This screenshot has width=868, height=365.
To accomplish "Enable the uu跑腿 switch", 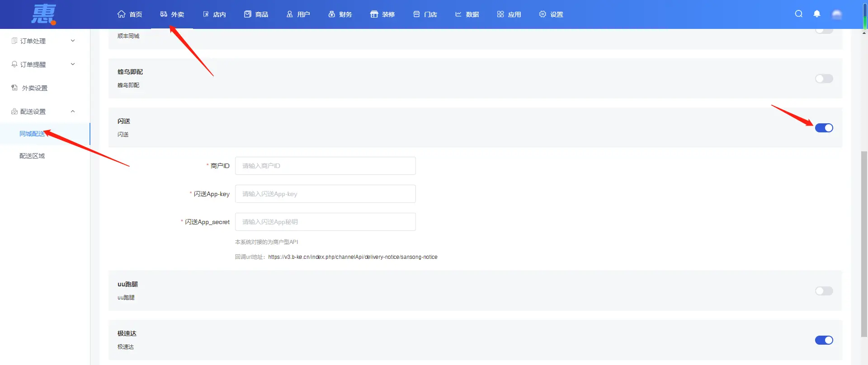I will coord(824,291).
